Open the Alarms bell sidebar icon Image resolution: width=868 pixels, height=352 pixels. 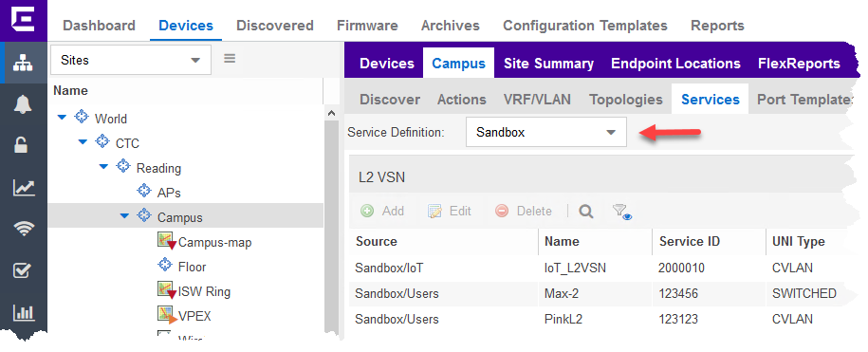24,104
